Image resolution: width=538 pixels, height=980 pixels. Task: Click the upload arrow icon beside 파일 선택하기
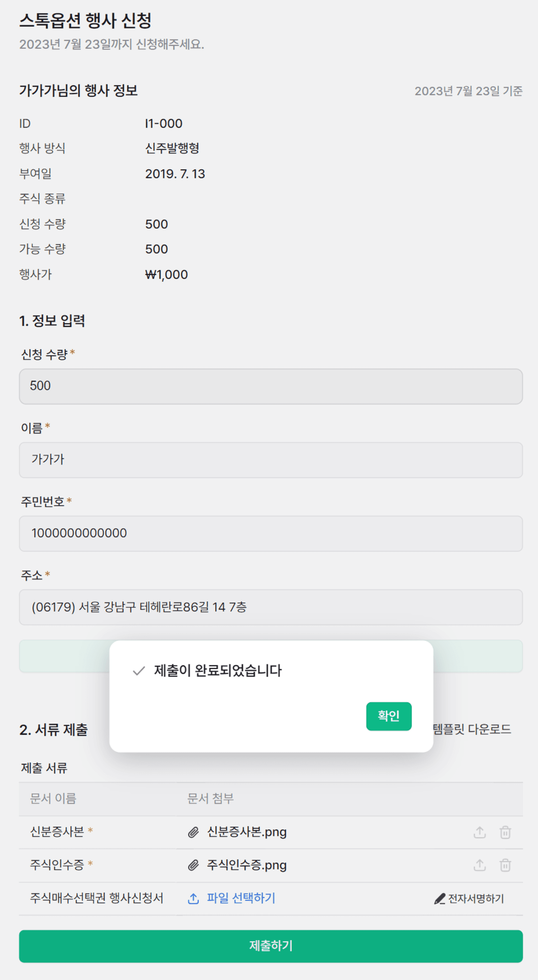[x=193, y=899]
